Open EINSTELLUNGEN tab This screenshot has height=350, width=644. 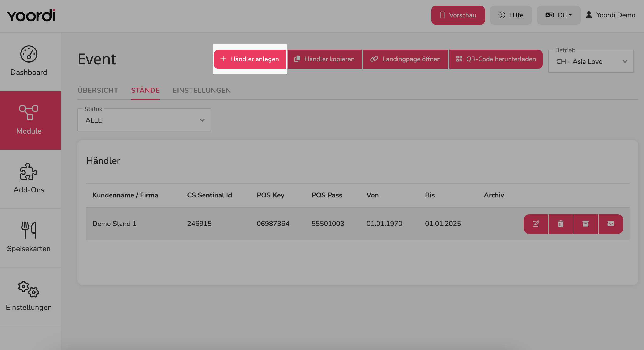[202, 91]
